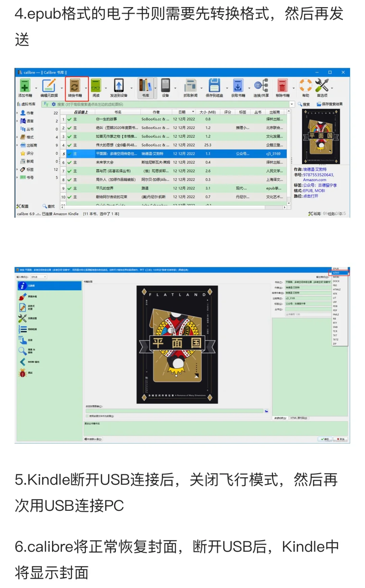Select 页面设置 (Page setup) tools icon

22,318
